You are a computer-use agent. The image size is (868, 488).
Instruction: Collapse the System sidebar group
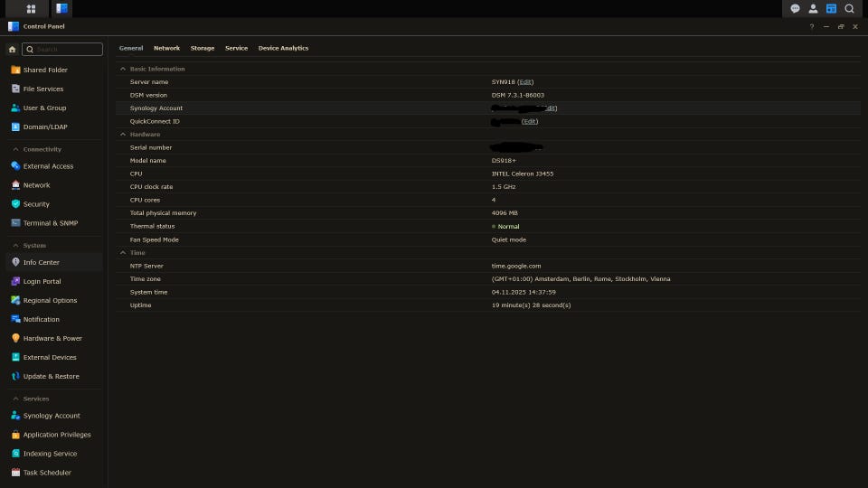(x=15, y=246)
